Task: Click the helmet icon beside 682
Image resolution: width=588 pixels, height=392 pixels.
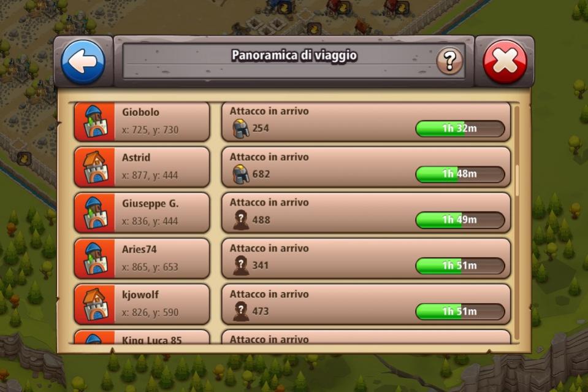Action: coord(241,174)
